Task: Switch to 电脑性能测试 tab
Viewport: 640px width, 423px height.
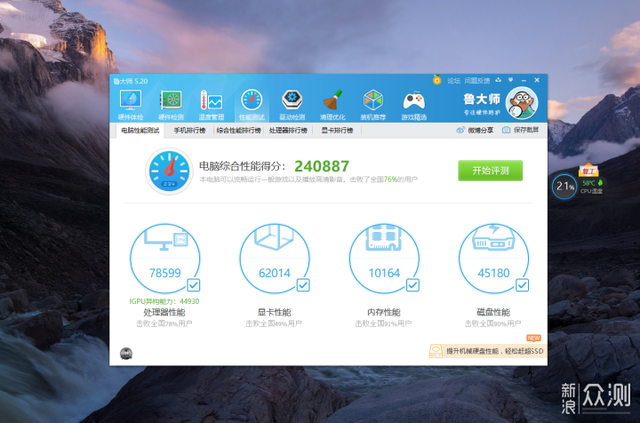Action: (140, 131)
